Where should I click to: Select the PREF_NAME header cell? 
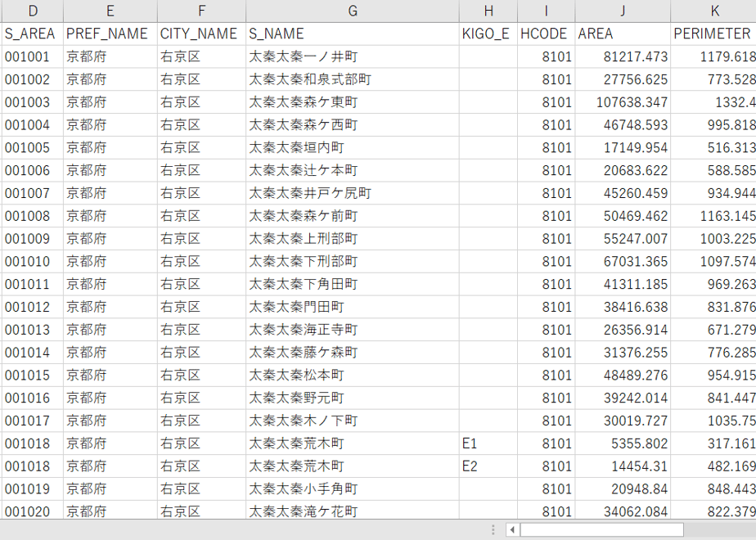tap(110, 34)
